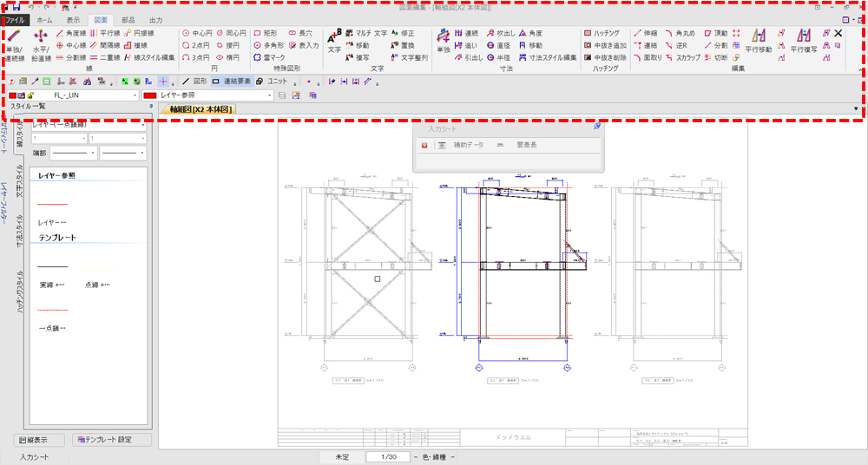The height and width of the screenshot is (465, 868).
Task: Select the red レイヤー line style sample
Action: coord(52,205)
